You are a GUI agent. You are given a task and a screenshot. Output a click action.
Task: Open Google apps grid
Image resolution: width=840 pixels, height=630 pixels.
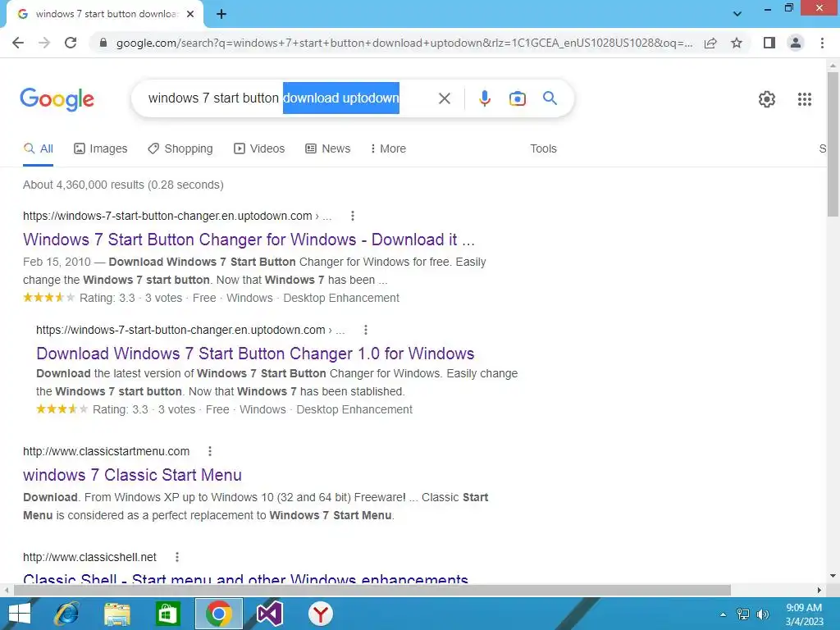click(x=804, y=99)
